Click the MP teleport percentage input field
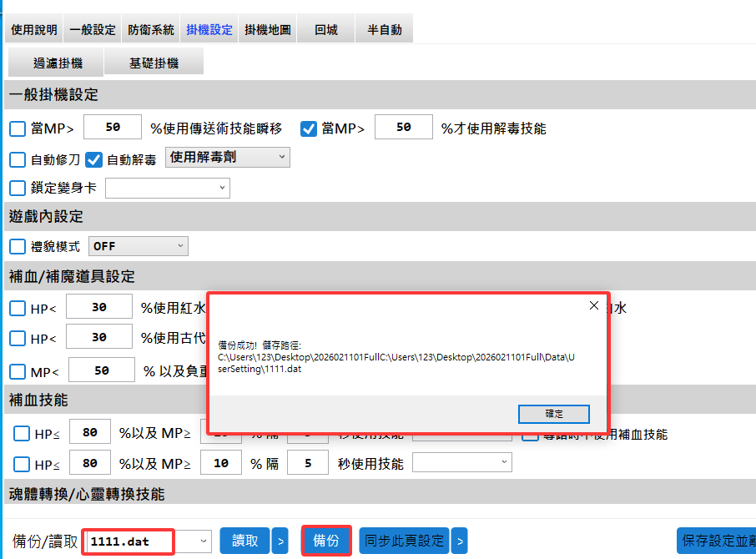Viewport: 756px width, 559px height. point(113,128)
